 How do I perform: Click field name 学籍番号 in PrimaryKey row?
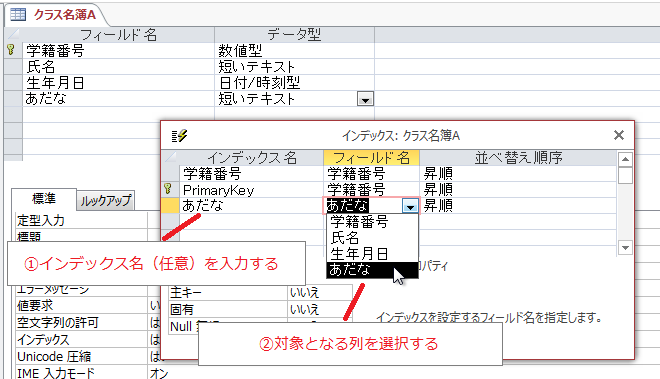click(x=371, y=190)
